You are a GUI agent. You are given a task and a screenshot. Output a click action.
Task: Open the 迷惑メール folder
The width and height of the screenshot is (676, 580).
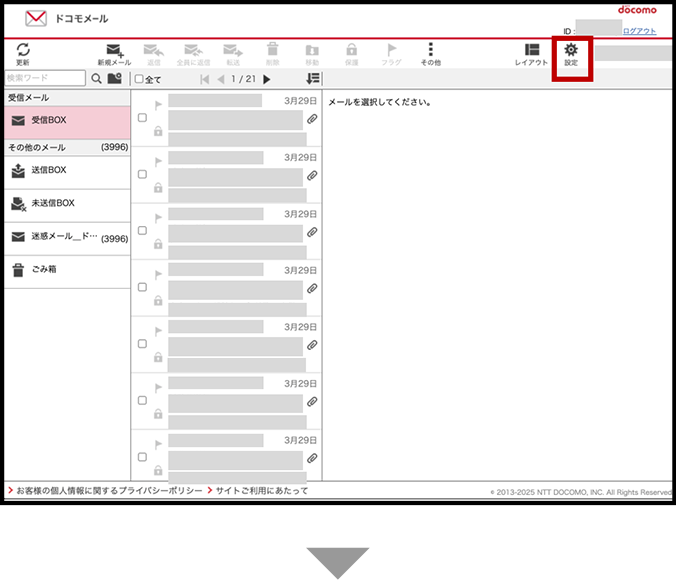click(67, 237)
